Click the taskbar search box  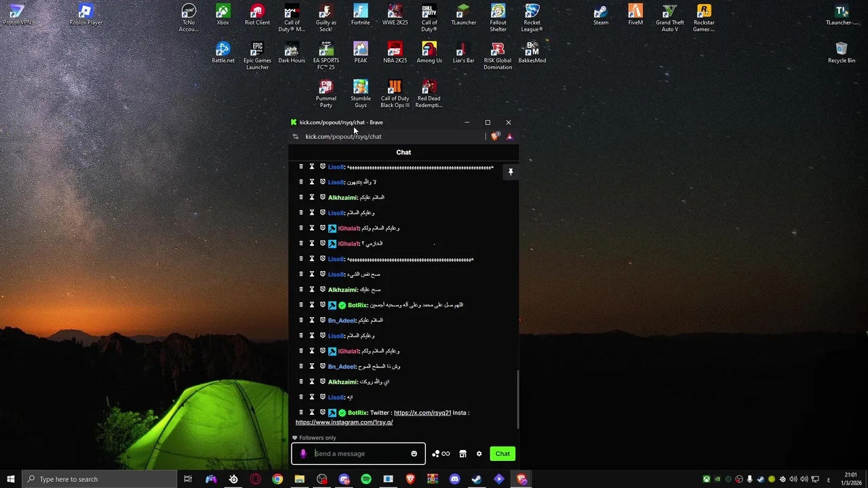pos(99,479)
